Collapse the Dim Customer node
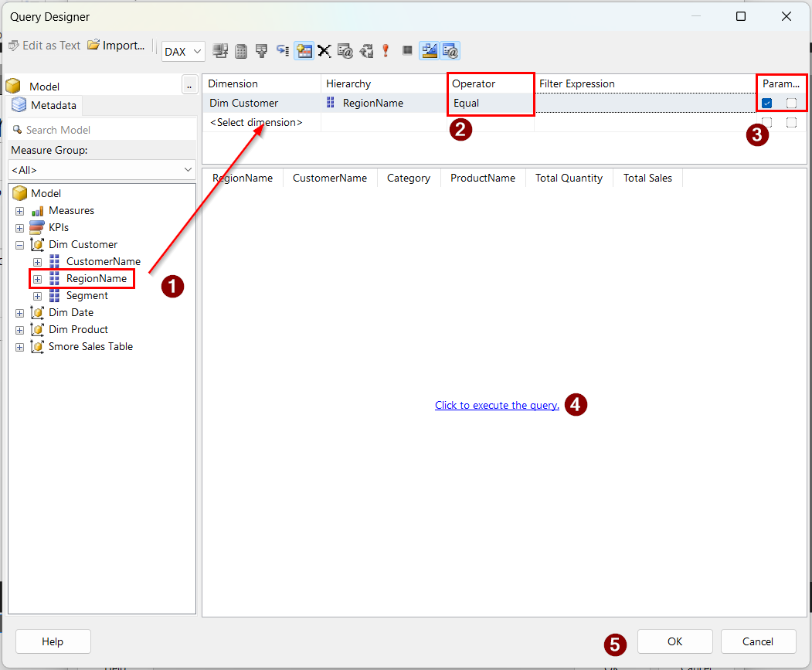This screenshot has height=670, width=812. pyautogui.click(x=19, y=245)
